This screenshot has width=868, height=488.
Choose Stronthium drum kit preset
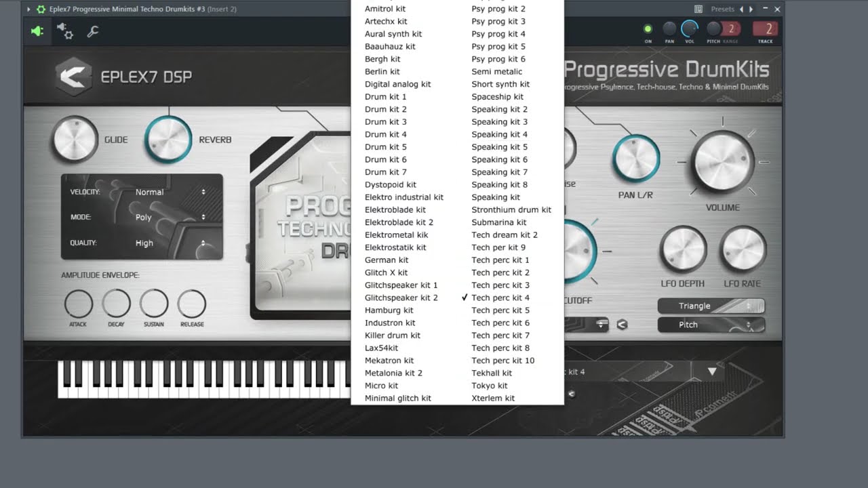pyautogui.click(x=511, y=210)
